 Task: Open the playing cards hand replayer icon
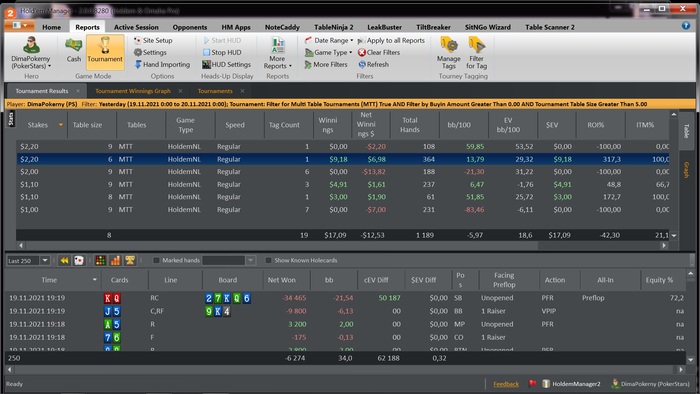point(79,261)
